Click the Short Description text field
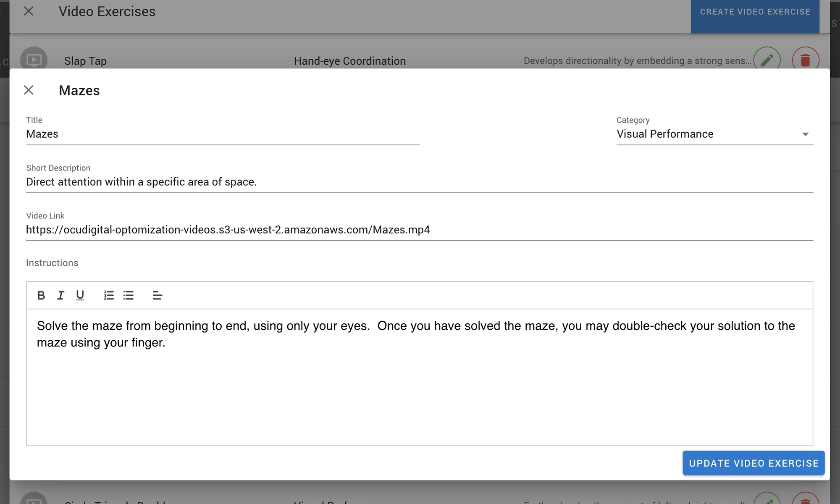840x504 pixels. point(419,182)
